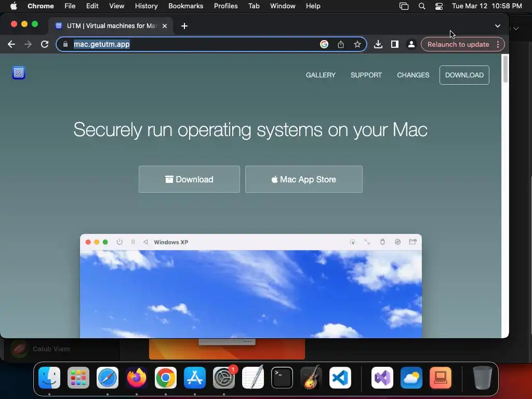Viewport: 532px width, 399px height.
Task: Launch Firefox from the Dock
Action: [137, 378]
